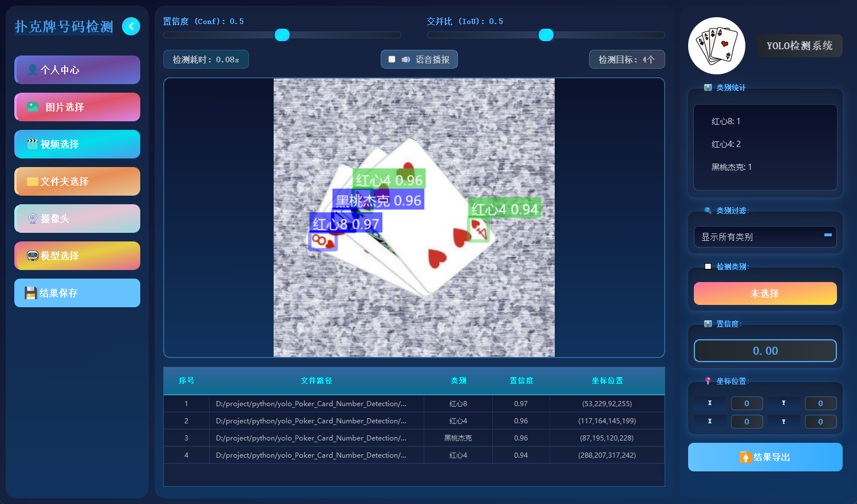This screenshot has width=857, height=504.
Task: Click the speaker icon beside 语音播报
Action: pos(406,59)
